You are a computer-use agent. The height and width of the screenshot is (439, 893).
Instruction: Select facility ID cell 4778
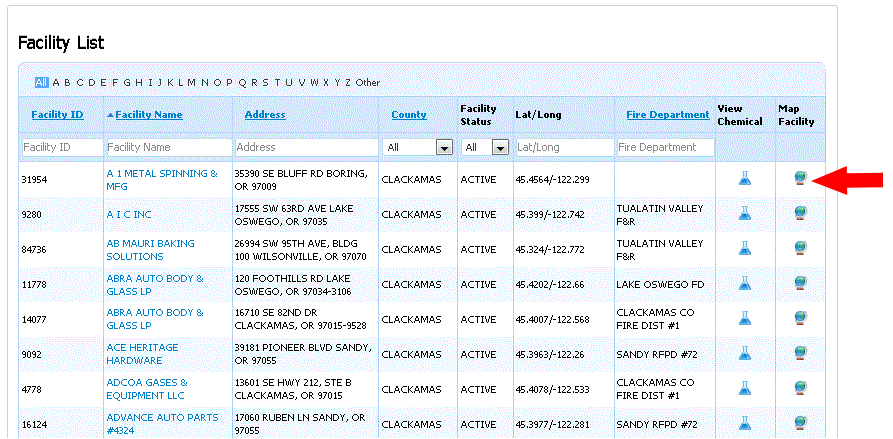(32, 389)
